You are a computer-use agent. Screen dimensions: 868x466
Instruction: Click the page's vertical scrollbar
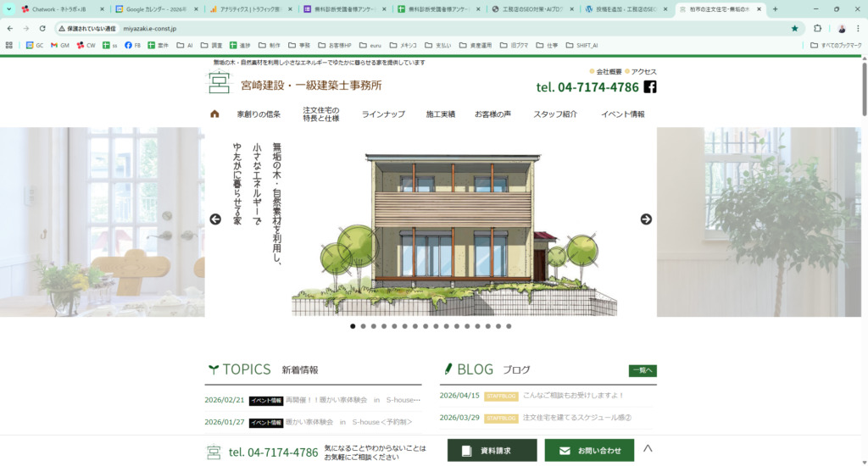[864, 169]
